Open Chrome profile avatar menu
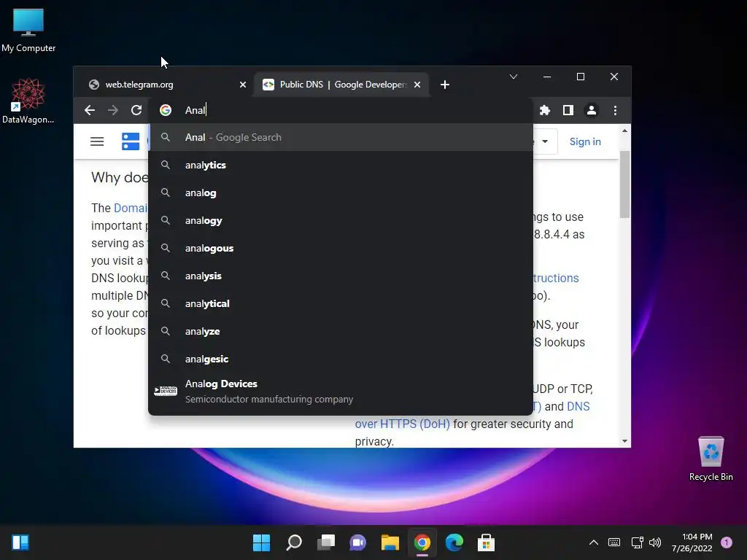 (591, 111)
